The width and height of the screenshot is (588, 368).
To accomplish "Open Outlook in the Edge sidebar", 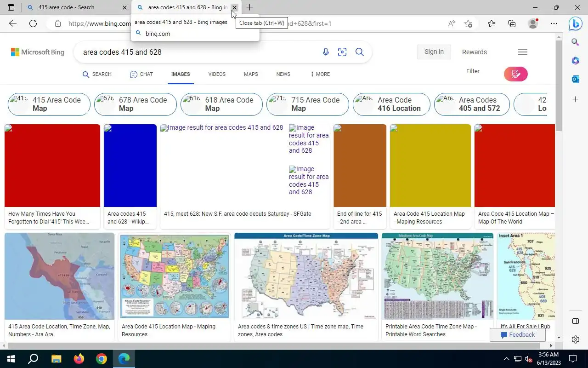I will (x=575, y=79).
